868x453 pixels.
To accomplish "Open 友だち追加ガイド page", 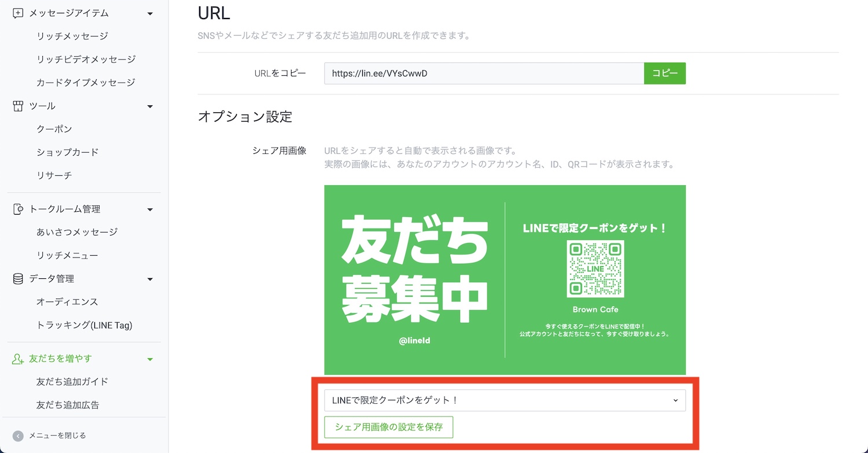I will [72, 382].
